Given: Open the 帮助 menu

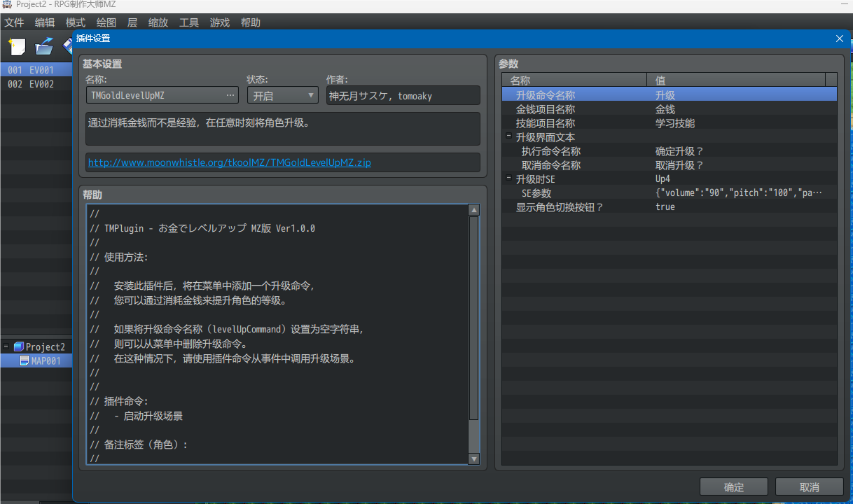Looking at the screenshot, I should point(251,22).
